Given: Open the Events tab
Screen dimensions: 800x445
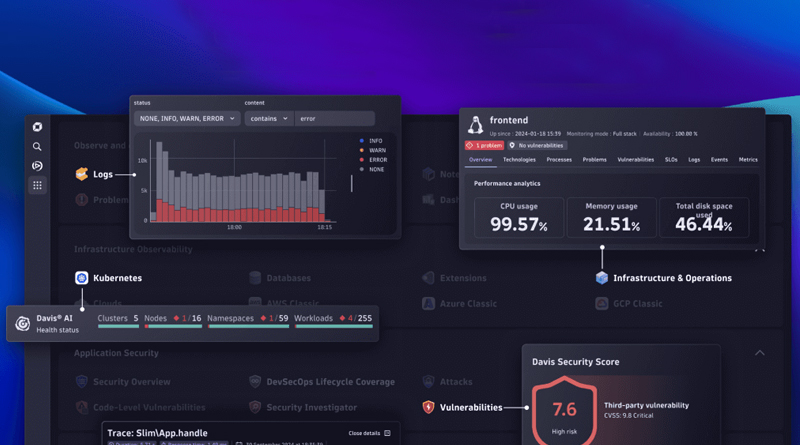Looking at the screenshot, I should 719,160.
